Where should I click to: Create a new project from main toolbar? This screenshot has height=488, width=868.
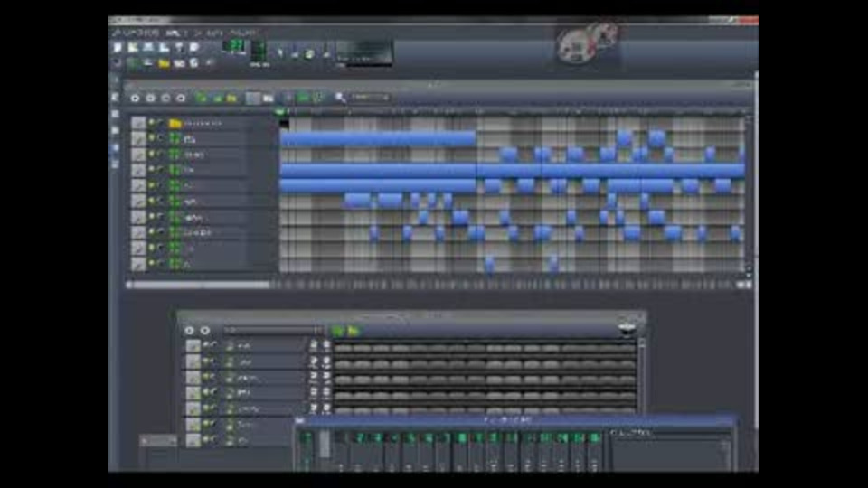118,48
